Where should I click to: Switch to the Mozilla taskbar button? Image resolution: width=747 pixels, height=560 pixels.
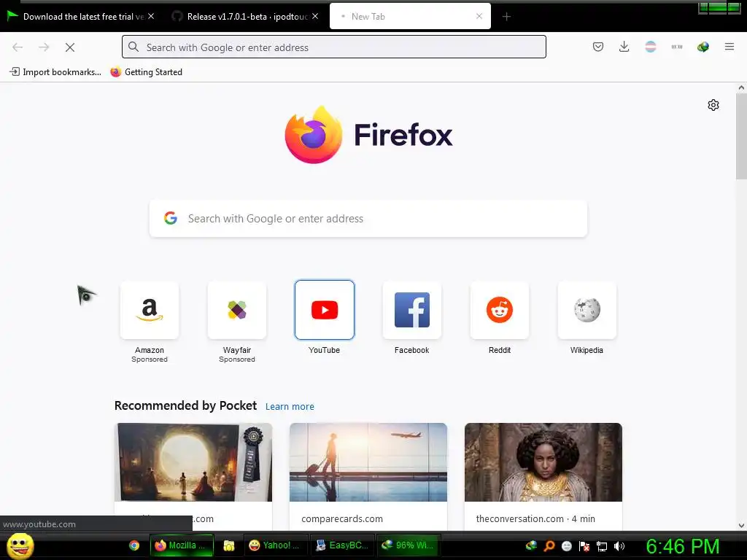click(x=182, y=545)
